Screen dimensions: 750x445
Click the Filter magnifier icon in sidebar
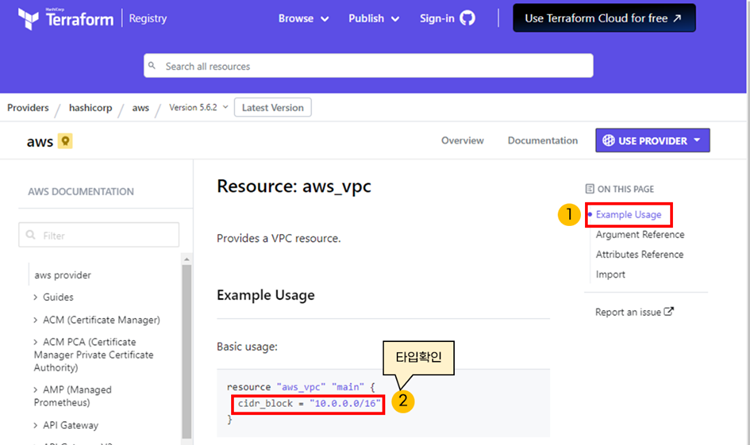tap(31, 235)
